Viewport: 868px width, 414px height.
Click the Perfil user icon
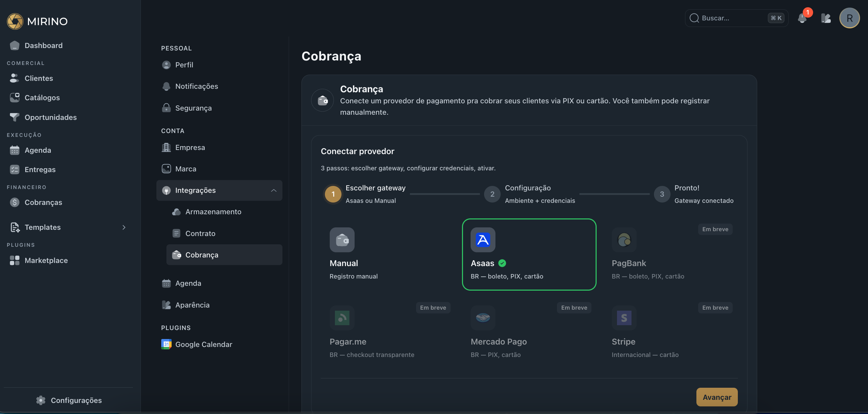click(166, 65)
